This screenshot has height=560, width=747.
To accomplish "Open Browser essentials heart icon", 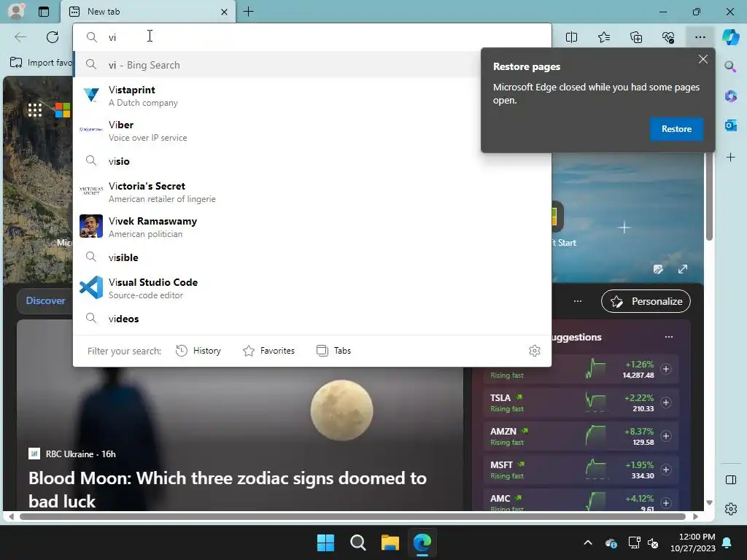I will [x=668, y=37].
